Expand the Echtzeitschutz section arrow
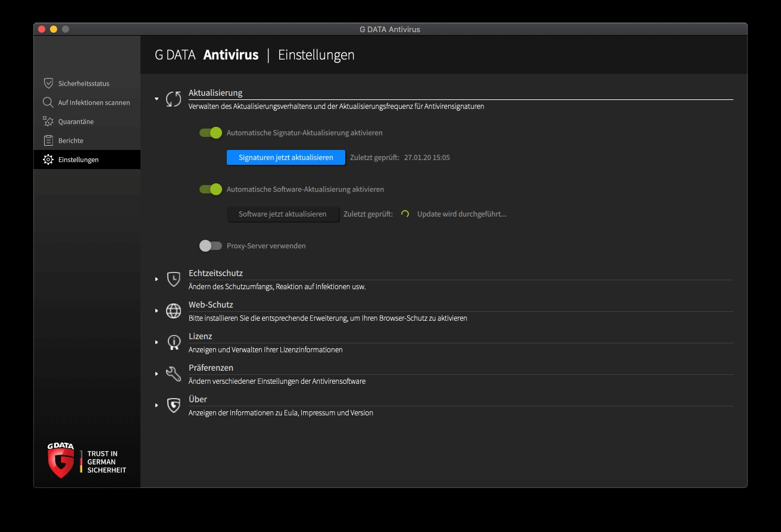Screen dimensions: 781x532 (157, 279)
